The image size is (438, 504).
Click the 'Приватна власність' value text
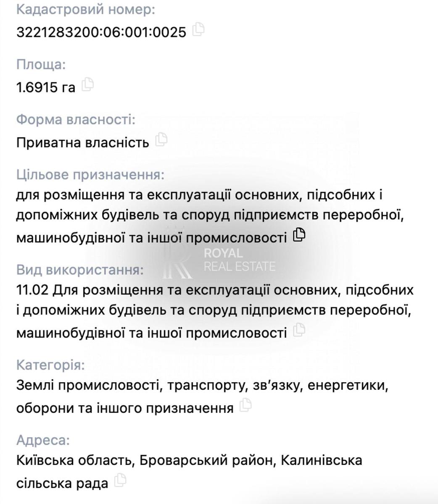coord(83,143)
